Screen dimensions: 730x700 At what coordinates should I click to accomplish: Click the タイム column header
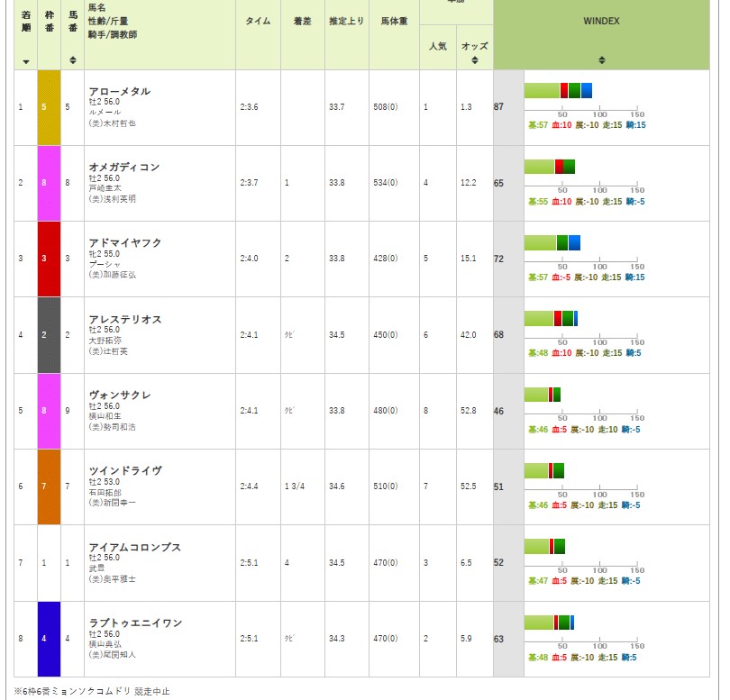[259, 21]
